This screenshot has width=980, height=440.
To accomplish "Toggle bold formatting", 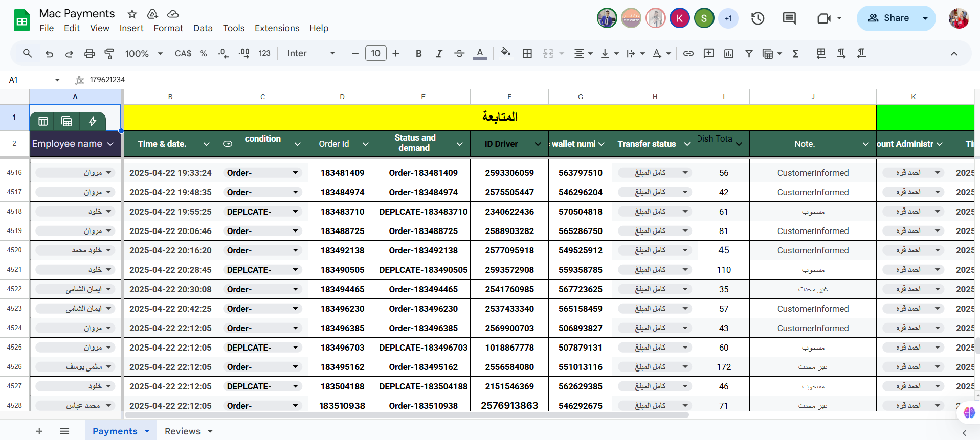I will click(419, 53).
